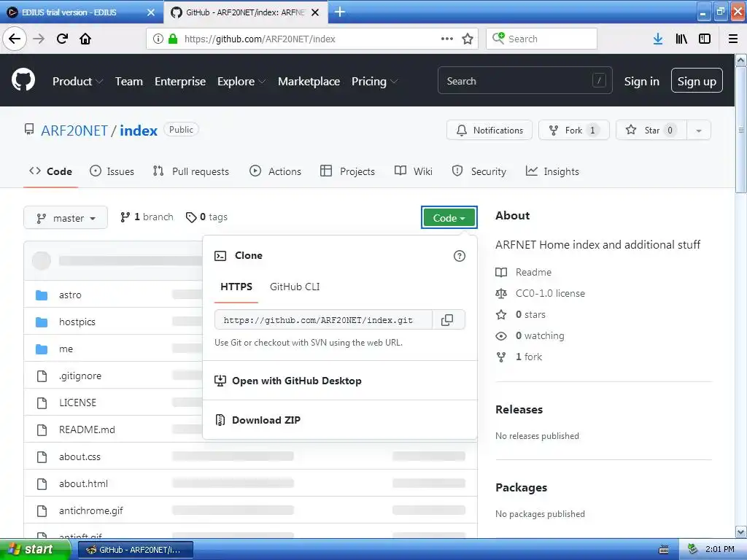Screen dimensions: 747x560
Task: Open the astro folder
Action: point(70,295)
